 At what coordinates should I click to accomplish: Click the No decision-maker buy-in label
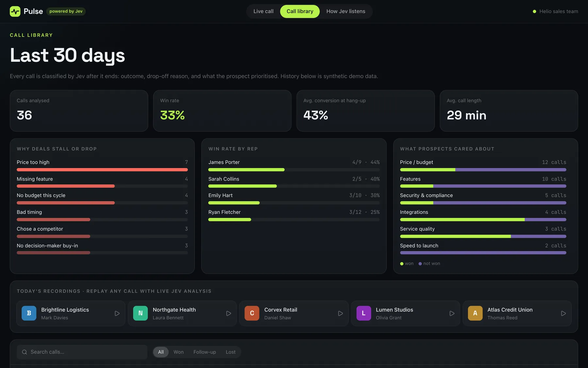(x=47, y=246)
